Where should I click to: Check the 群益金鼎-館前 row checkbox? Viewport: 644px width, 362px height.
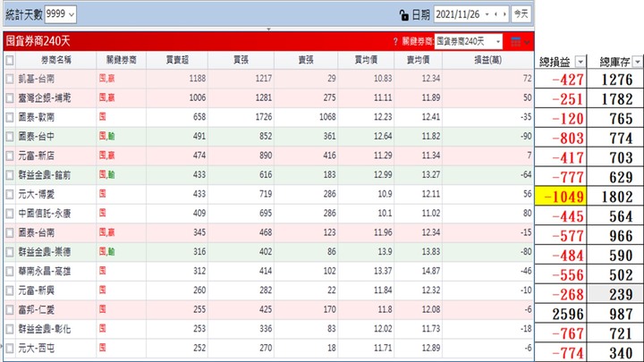(x=10, y=175)
